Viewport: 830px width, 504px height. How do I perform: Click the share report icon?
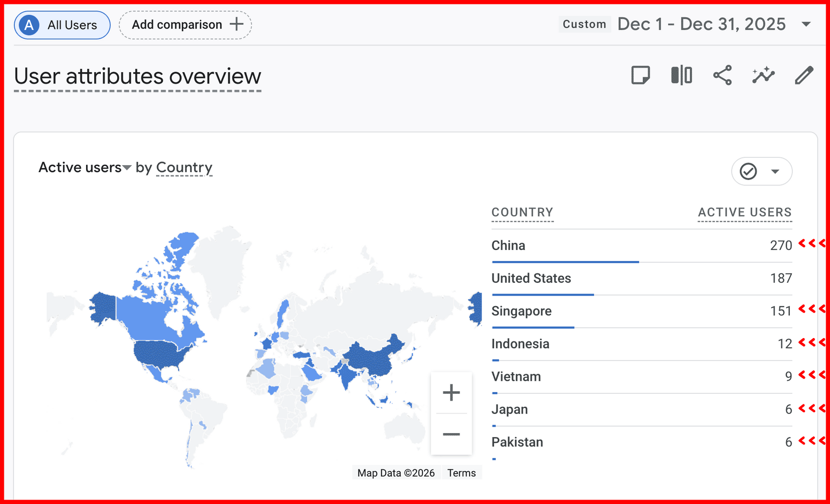722,75
